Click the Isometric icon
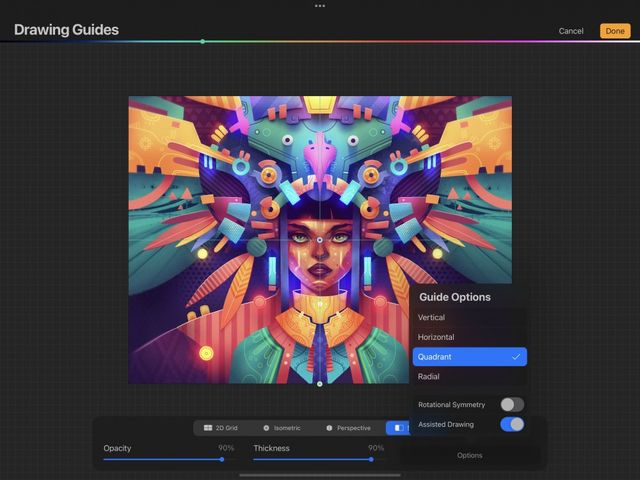640x480 pixels. coord(266,428)
